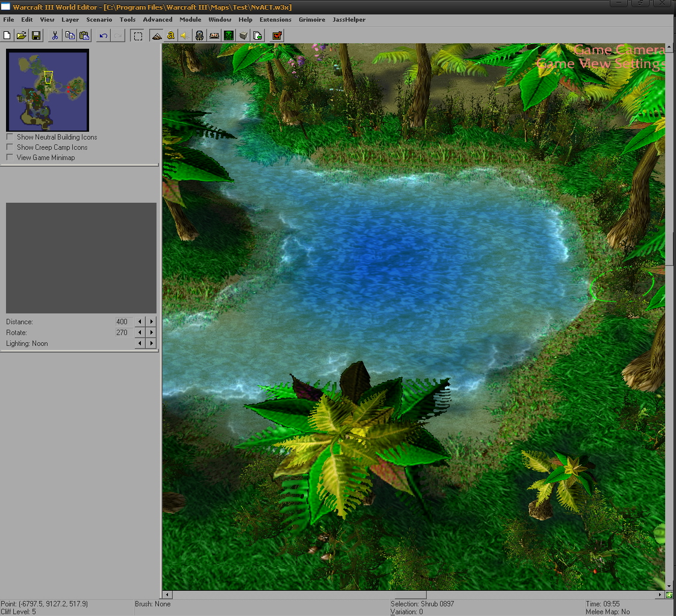The width and height of the screenshot is (676, 616).
Task: Open the Object Editor helmet icon
Action: click(x=200, y=35)
